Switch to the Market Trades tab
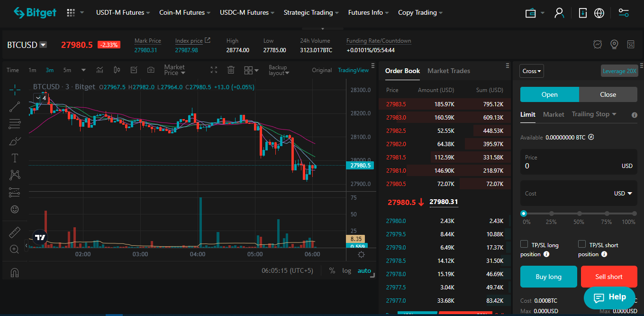Viewport: 644px width, 316px height. (449, 71)
